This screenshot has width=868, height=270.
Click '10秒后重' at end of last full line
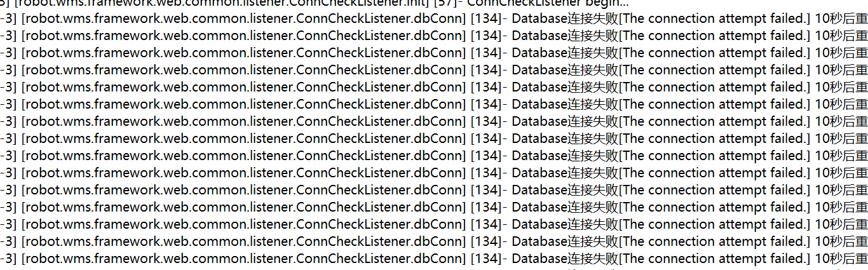click(841, 259)
